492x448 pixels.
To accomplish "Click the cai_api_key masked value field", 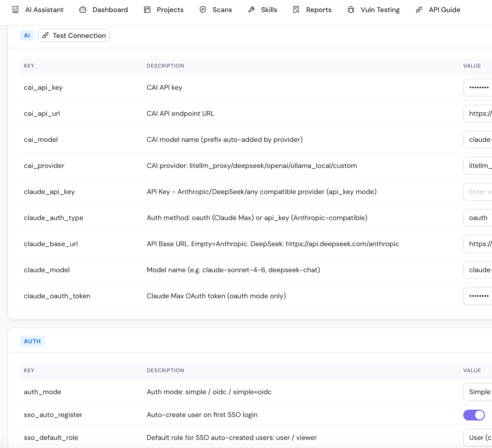I will point(478,88).
